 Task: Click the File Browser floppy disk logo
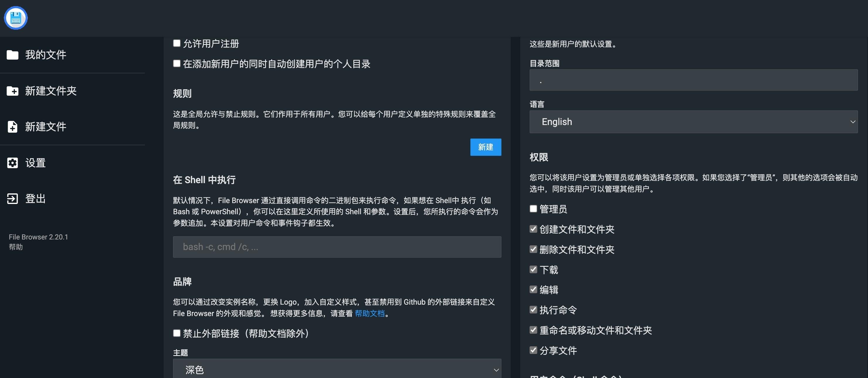(x=15, y=18)
